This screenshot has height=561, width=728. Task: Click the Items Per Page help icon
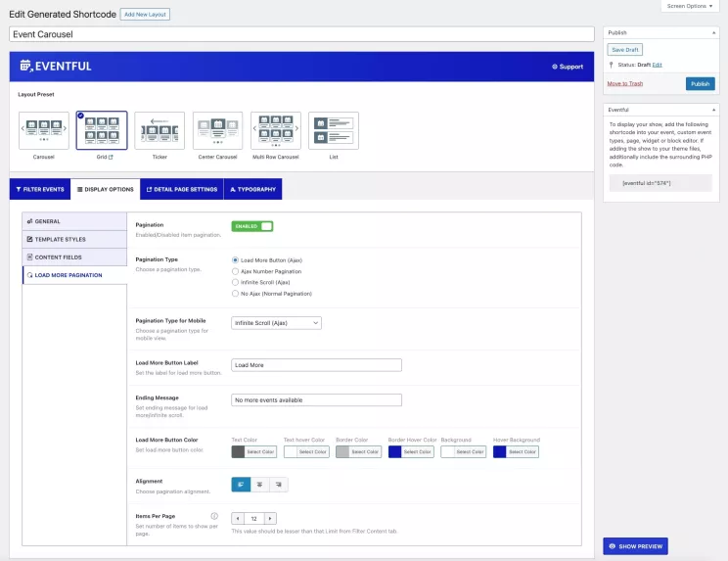click(x=214, y=516)
